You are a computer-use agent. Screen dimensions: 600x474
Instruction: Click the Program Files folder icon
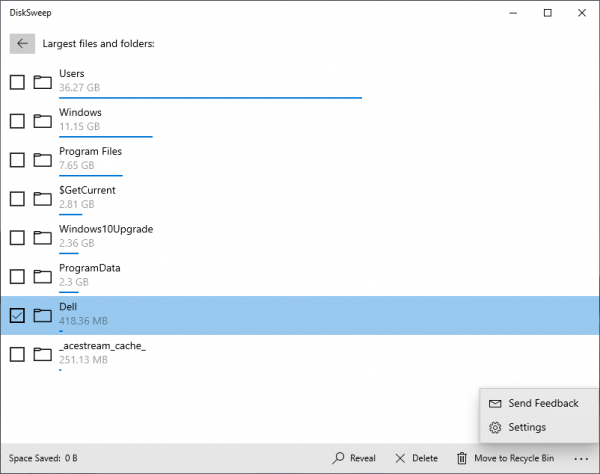tap(42, 160)
